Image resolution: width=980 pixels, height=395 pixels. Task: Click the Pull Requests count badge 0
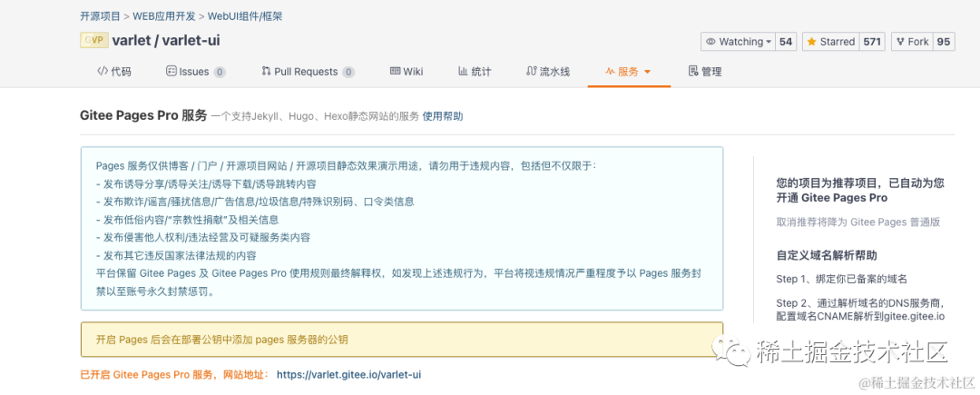point(348,72)
